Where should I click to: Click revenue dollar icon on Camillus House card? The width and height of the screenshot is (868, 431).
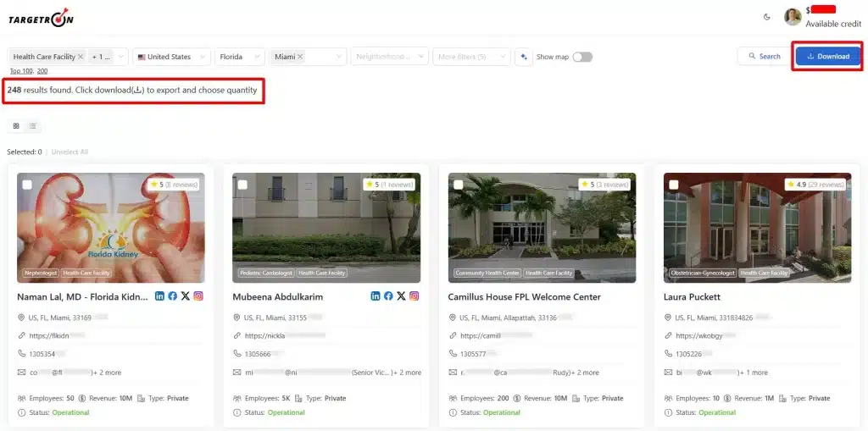point(516,398)
